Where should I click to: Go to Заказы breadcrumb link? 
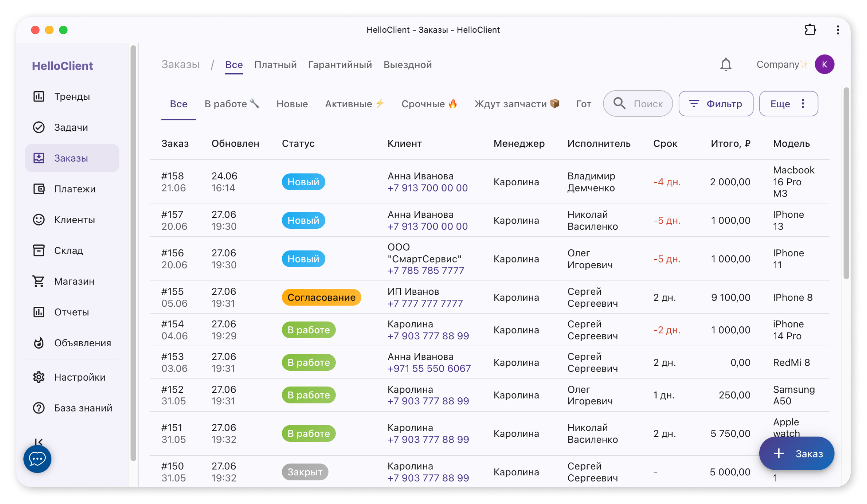pos(180,65)
